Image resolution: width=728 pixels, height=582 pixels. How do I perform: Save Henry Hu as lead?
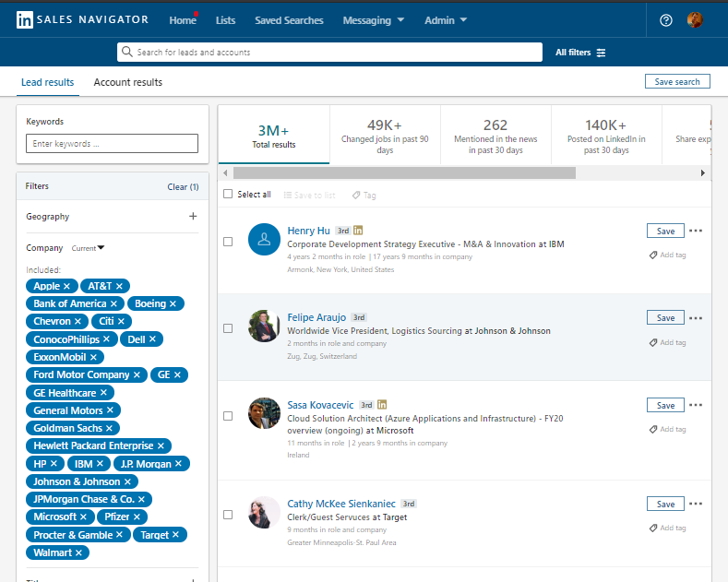pos(665,232)
